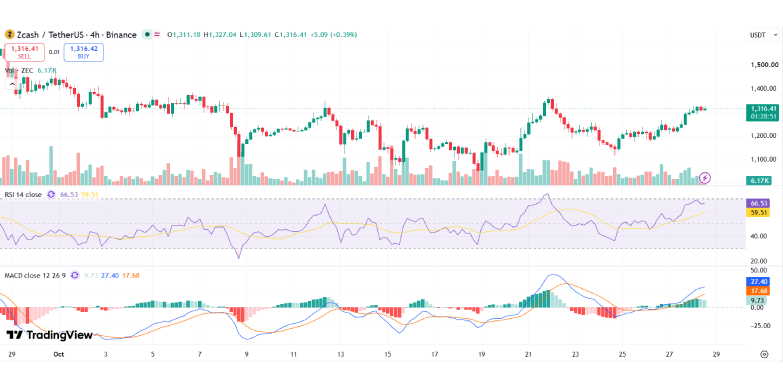Click the 40.00 RSI axis label
Viewport: 783px width, 388px height.
click(x=759, y=236)
